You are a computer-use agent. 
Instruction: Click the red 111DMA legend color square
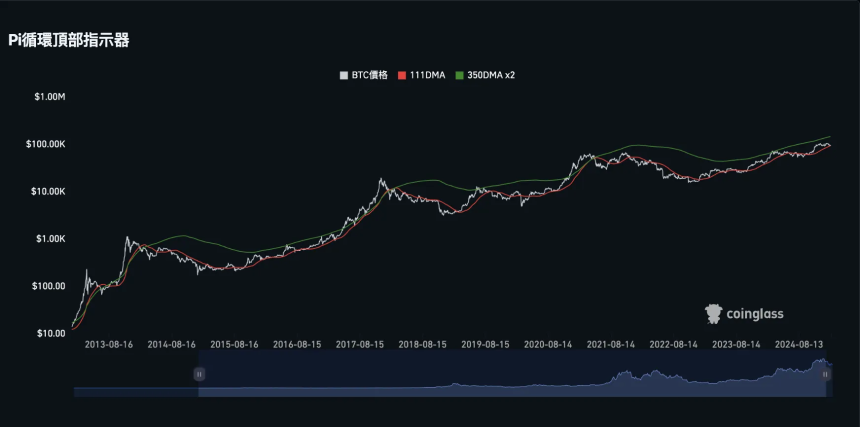pos(401,76)
